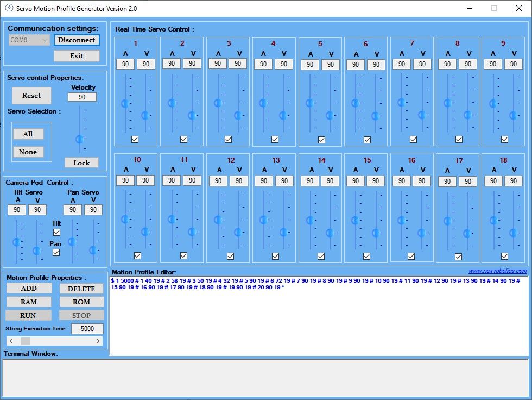The width and height of the screenshot is (532, 400).
Task: Click the Exit button
Action: pos(77,56)
